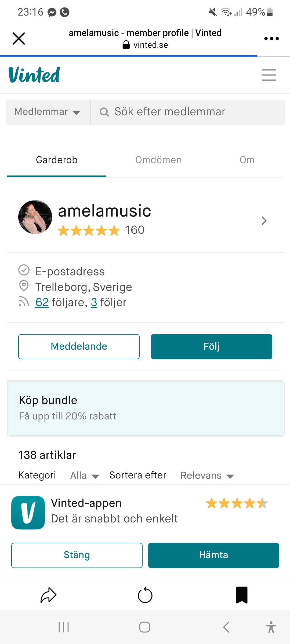The width and height of the screenshot is (290, 644).
Task: Expand amelamusic profile details chevron
Action: coord(264,221)
